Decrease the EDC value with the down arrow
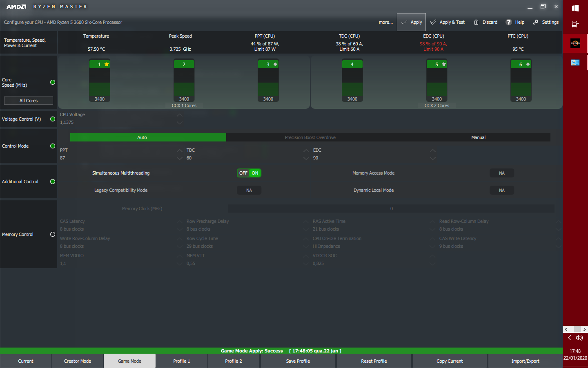The image size is (588, 368). tap(433, 158)
